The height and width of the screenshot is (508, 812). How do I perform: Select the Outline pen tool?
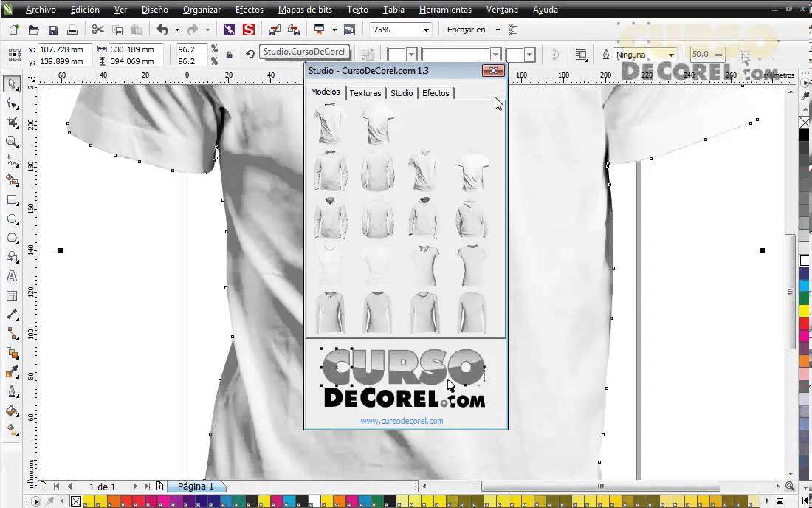click(12, 392)
